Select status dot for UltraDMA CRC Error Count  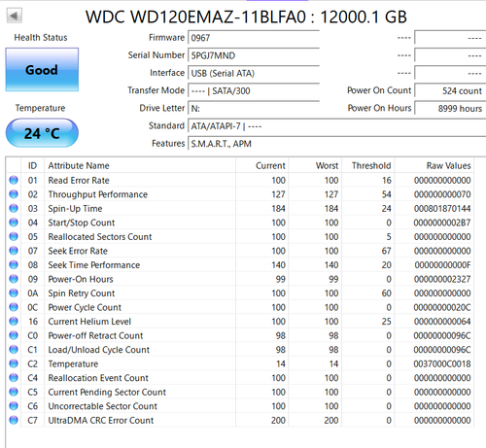[x=14, y=420]
